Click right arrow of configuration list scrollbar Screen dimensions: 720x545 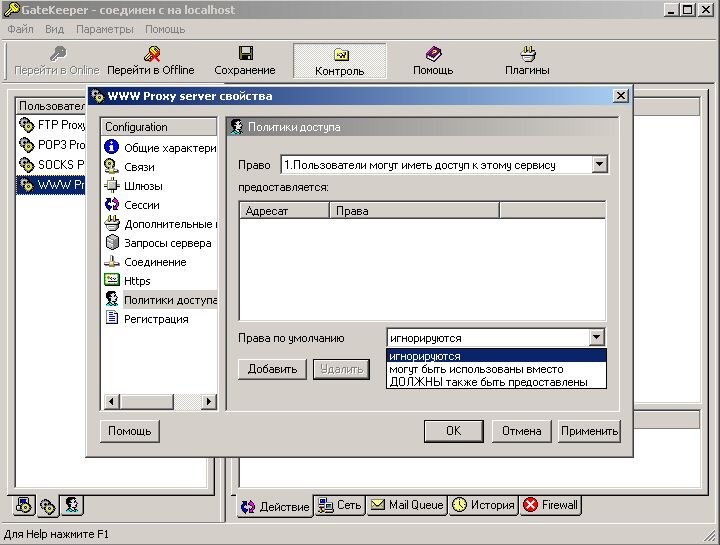209,402
